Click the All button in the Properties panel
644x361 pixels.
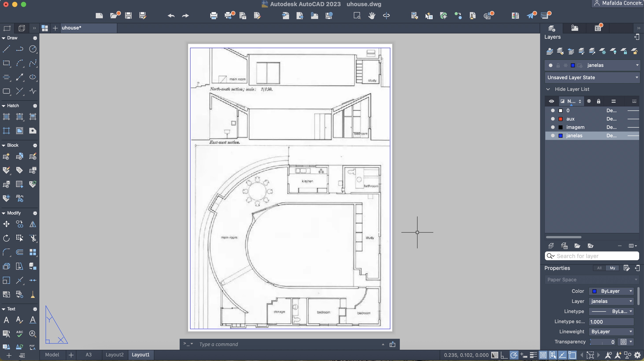[599, 268]
